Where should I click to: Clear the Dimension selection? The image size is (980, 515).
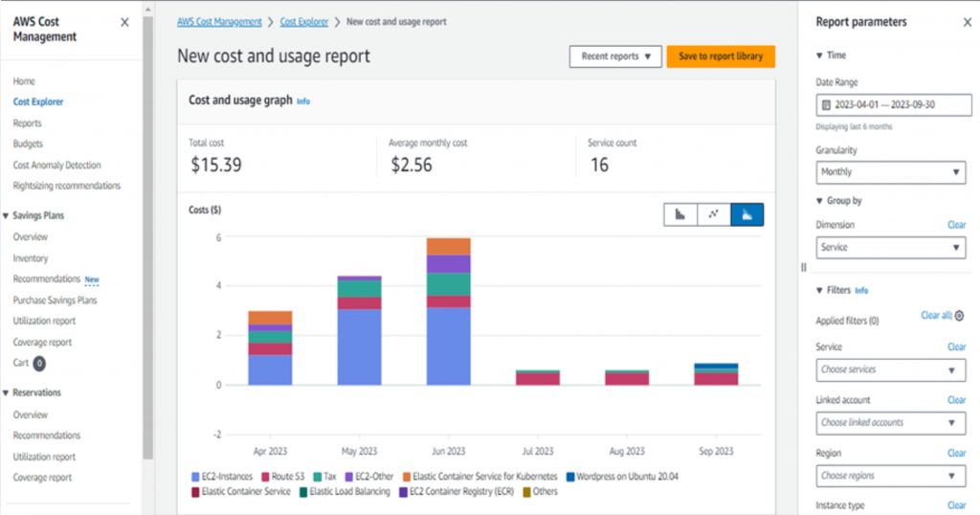[956, 225]
